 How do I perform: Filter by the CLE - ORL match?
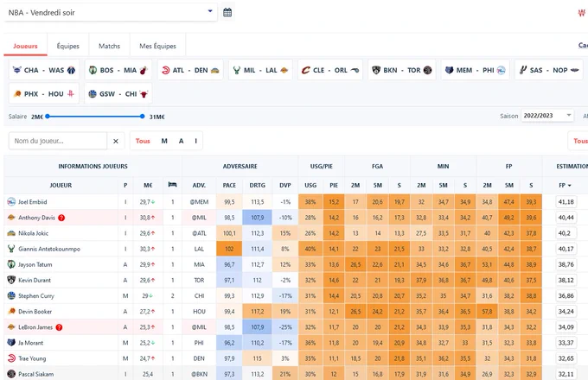coord(330,70)
